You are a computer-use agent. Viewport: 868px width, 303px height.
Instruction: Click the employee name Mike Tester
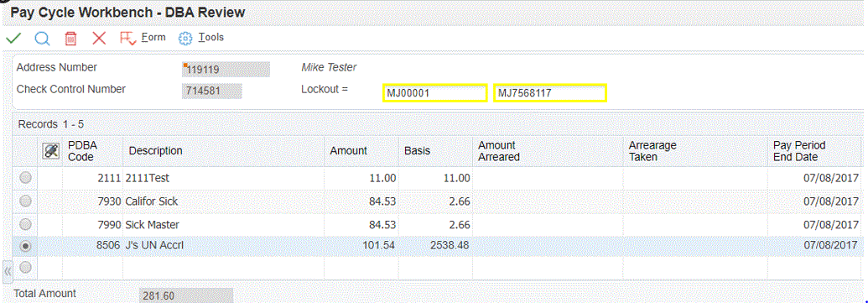pyautogui.click(x=329, y=67)
